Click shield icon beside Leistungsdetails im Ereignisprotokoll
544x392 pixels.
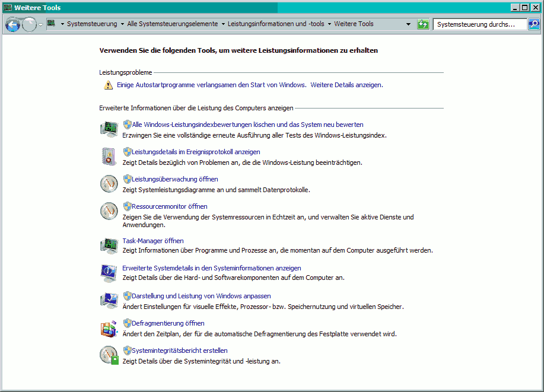127,152
